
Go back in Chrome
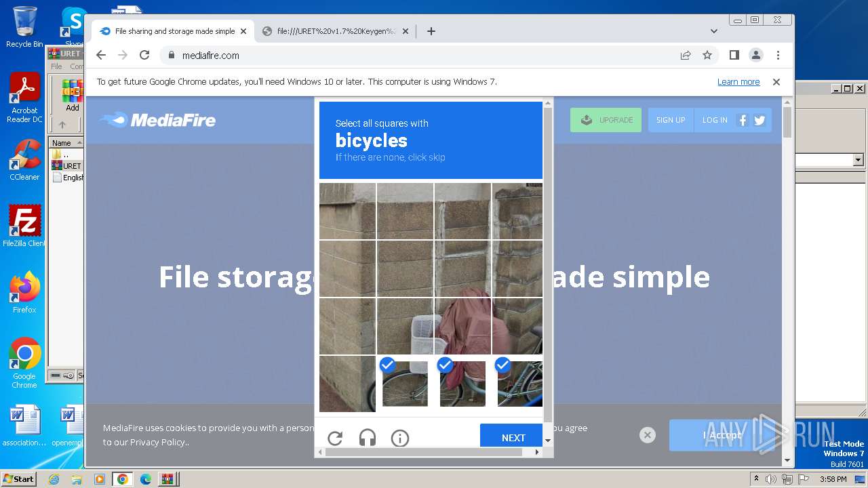[101, 55]
